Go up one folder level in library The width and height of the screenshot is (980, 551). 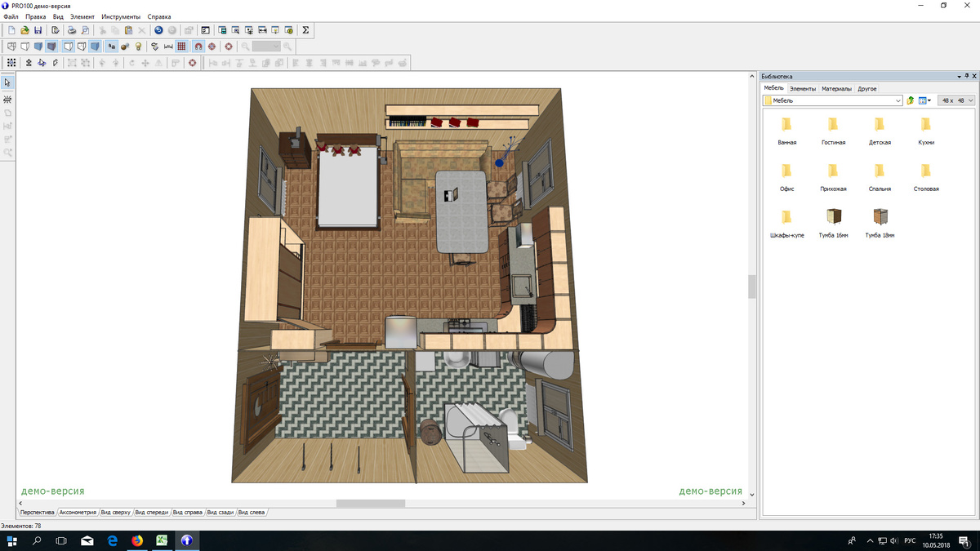(x=911, y=100)
